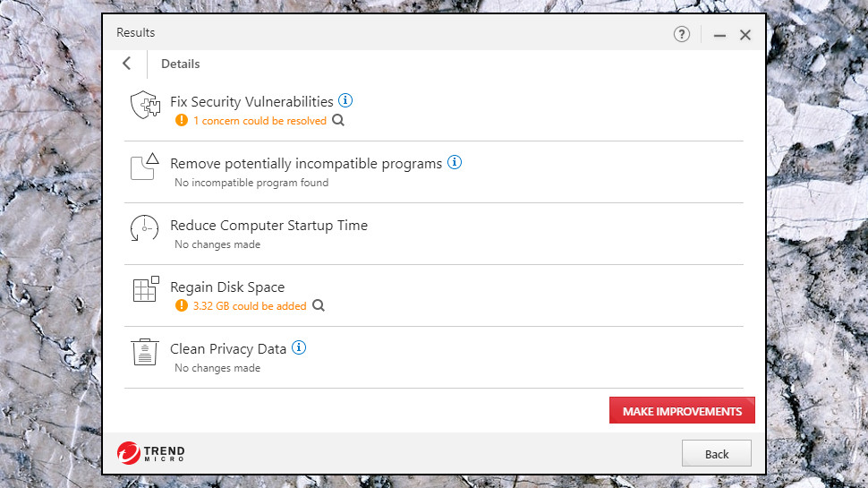View details of the 3.32 GB disk space
The height and width of the screenshot is (488, 868).
(x=319, y=305)
